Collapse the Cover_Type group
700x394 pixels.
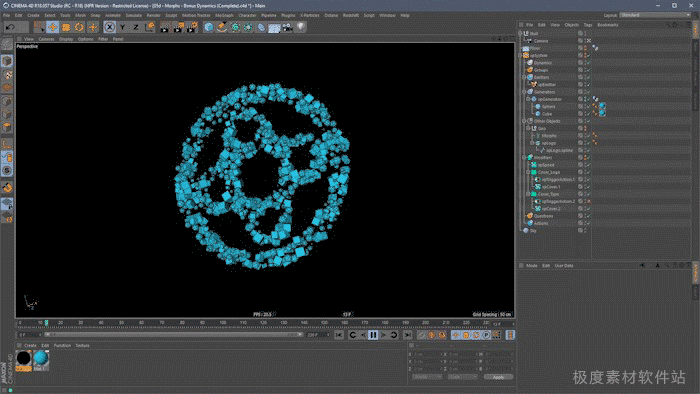click(528, 194)
